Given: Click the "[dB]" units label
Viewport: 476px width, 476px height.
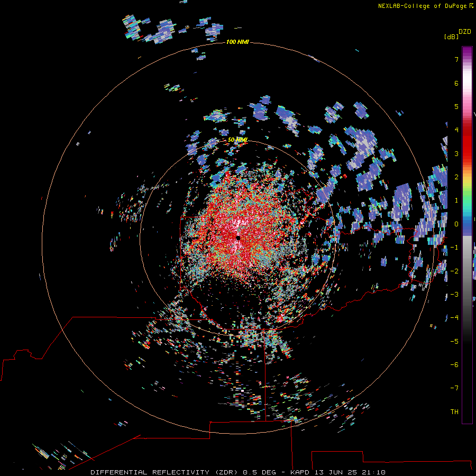Looking at the screenshot, I should click(x=451, y=36).
